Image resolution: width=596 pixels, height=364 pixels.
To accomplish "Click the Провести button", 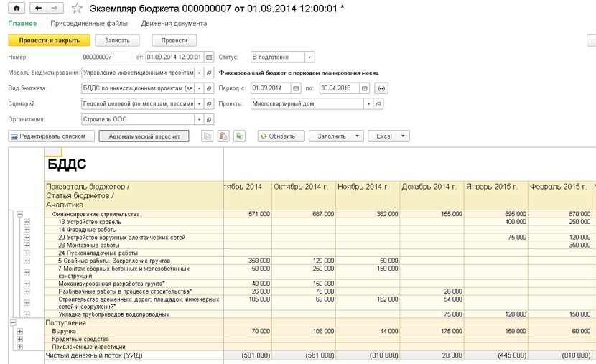I will click(174, 40).
